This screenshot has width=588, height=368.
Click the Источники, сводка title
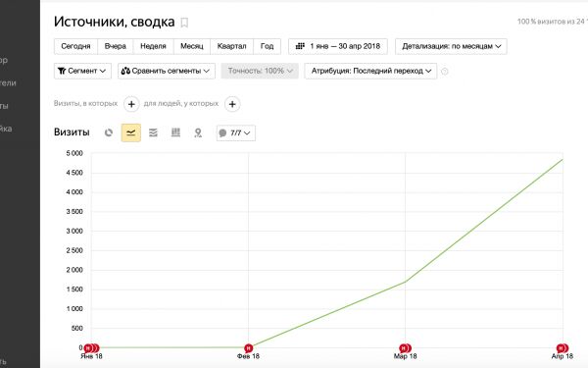point(115,22)
